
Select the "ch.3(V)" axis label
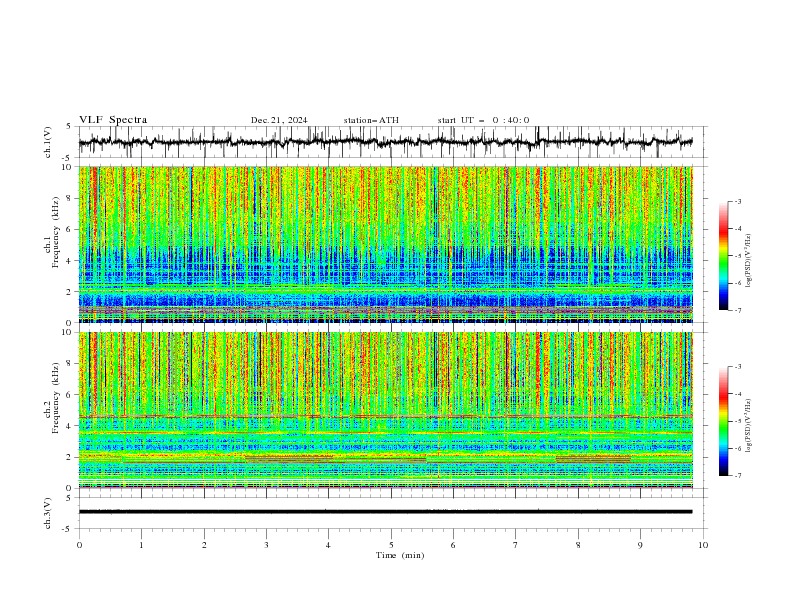48,513
